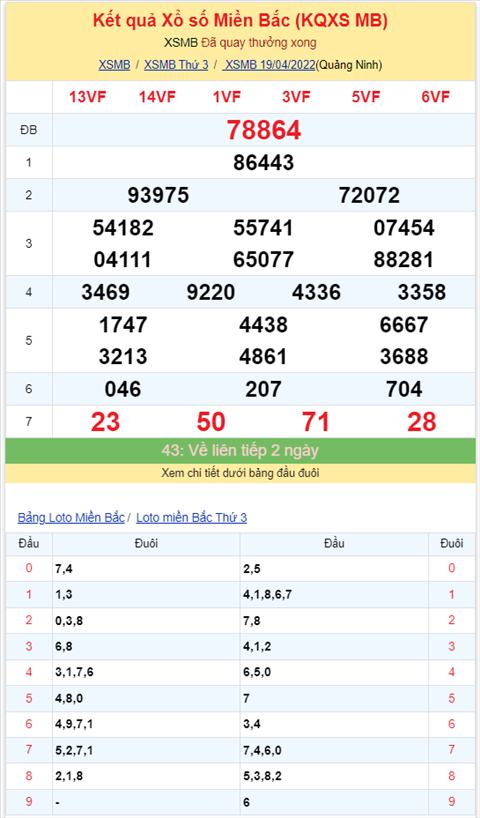The width and height of the screenshot is (480, 818).
Task: Open the Loto miền Bắc Thứ 3 link
Action: click(x=191, y=518)
